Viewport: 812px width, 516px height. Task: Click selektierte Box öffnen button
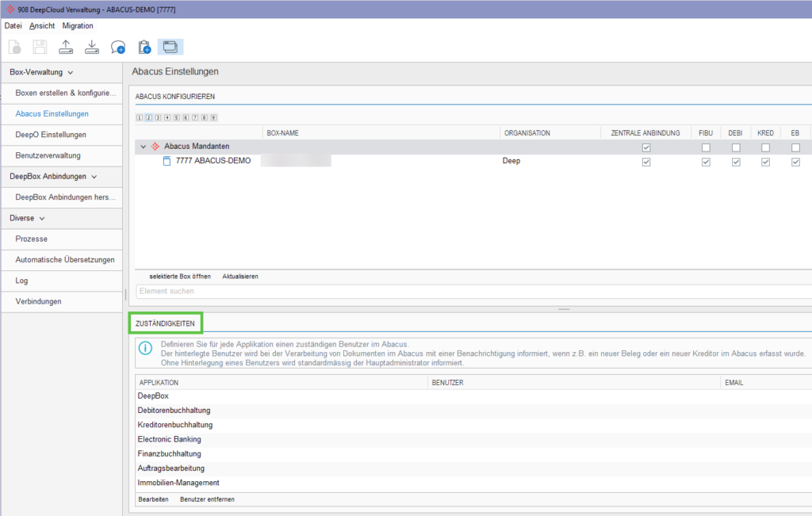pos(180,277)
